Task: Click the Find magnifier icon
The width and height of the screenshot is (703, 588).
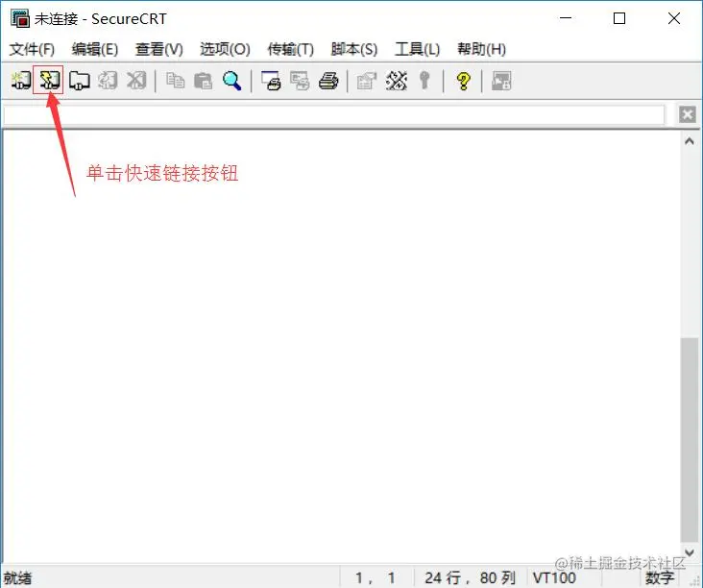Action: pyautogui.click(x=231, y=81)
